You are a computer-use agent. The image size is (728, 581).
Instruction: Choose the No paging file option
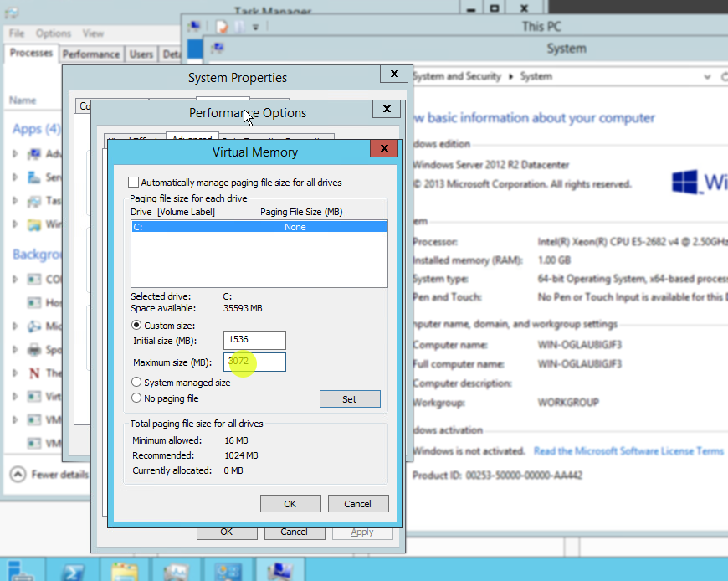136,398
